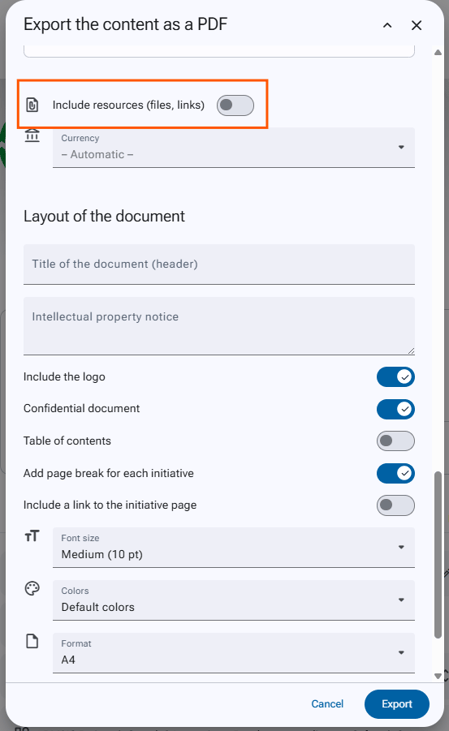Open the Font size dropdown
The height and width of the screenshot is (731, 449).
[234, 547]
